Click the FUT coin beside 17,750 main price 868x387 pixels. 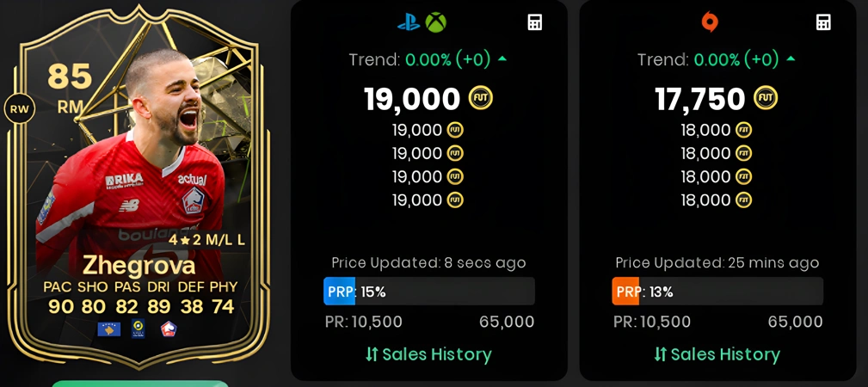pos(766,99)
